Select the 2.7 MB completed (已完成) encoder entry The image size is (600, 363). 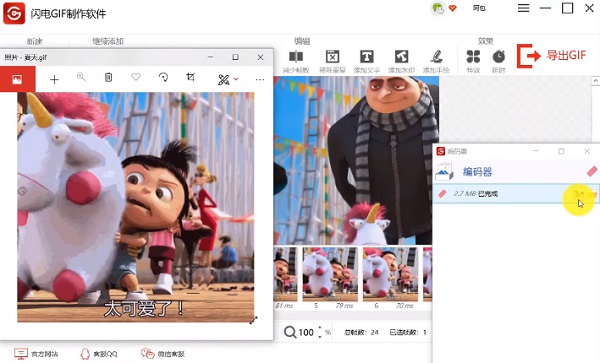pyautogui.click(x=515, y=194)
